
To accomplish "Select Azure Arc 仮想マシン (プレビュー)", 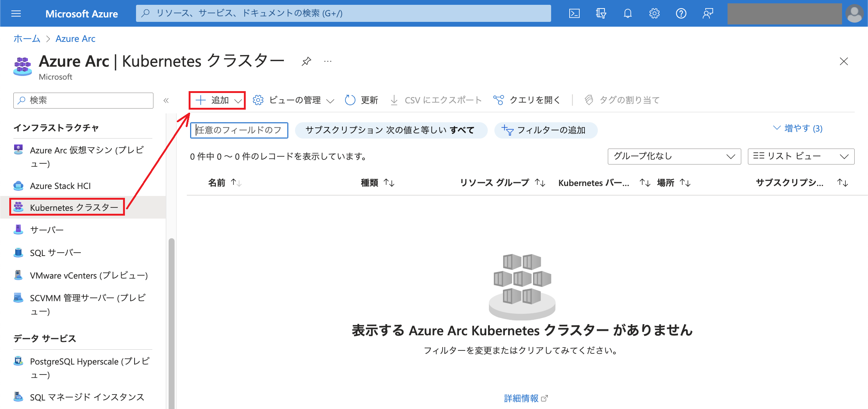I will click(x=83, y=157).
